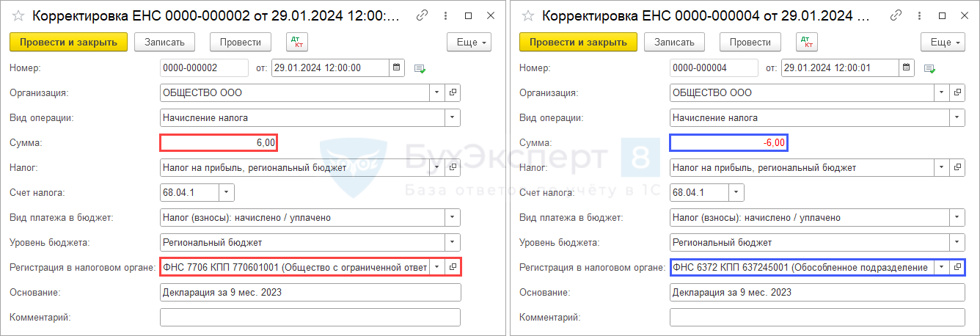Expand ФНС 6372 registration dropdown

(x=941, y=268)
